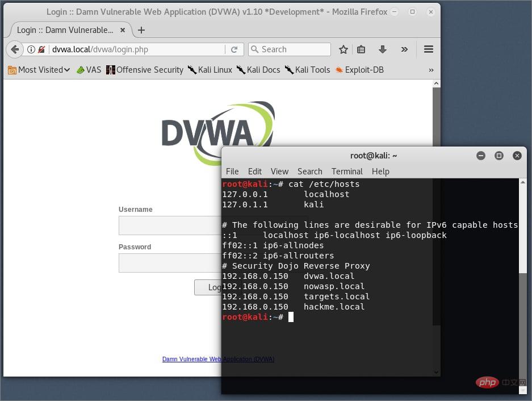Open the VAS bookmark

coord(89,70)
